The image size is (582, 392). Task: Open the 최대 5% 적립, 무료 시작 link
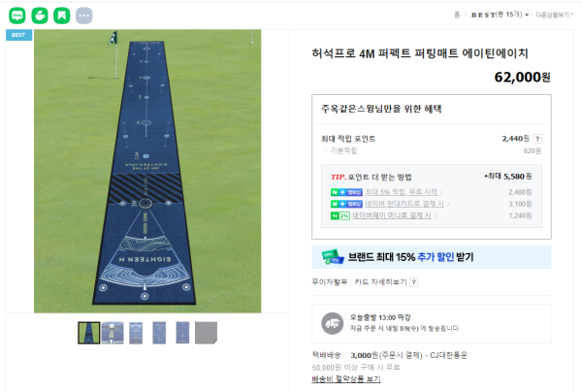pos(401,192)
